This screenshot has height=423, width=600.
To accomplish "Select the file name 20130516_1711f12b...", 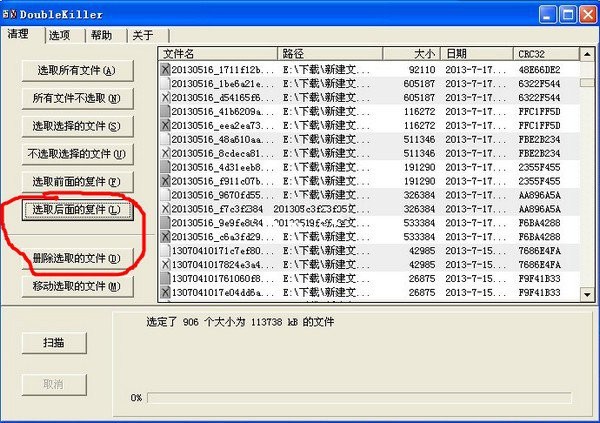I will [223, 70].
